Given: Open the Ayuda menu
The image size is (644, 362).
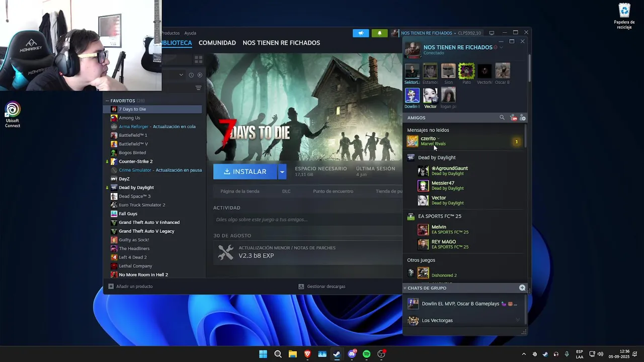Looking at the screenshot, I should 190,33.
